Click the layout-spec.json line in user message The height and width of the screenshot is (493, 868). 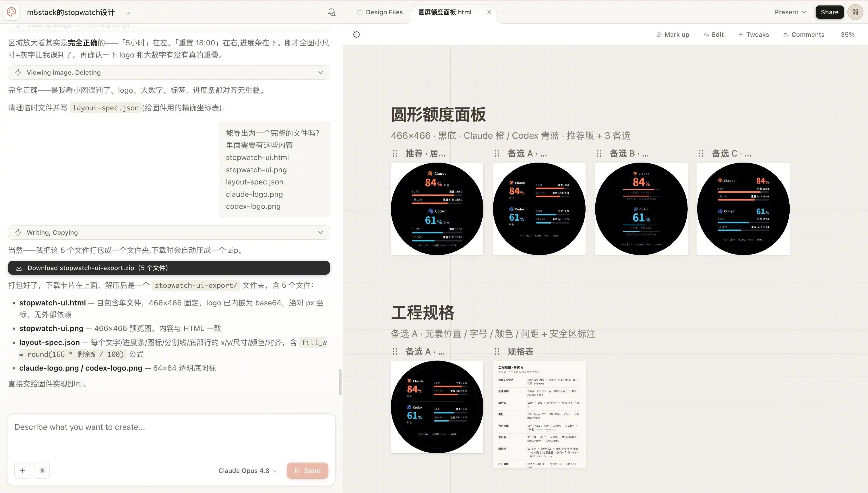pyautogui.click(x=255, y=182)
